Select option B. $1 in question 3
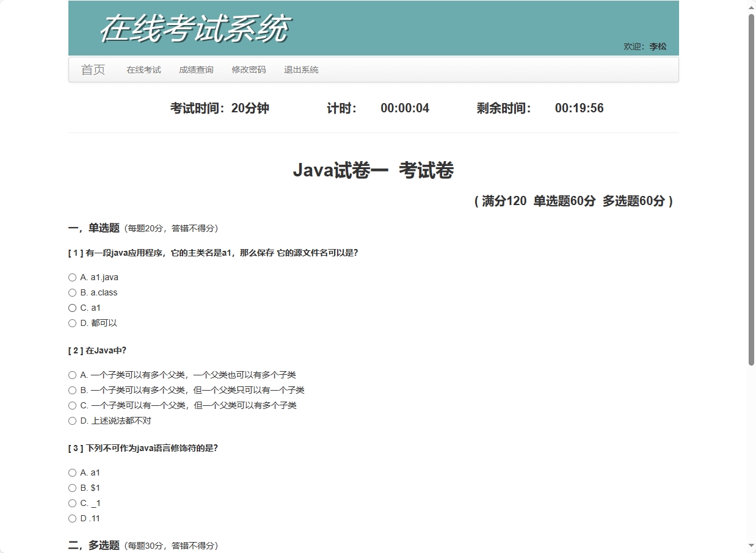 [x=72, y=488]
